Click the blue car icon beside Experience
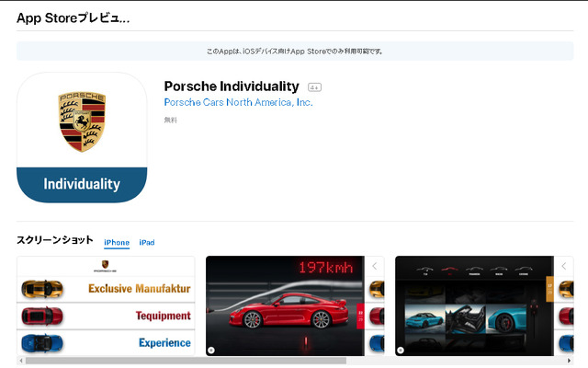This screenshot has width=588, height=368. [42, 343]
